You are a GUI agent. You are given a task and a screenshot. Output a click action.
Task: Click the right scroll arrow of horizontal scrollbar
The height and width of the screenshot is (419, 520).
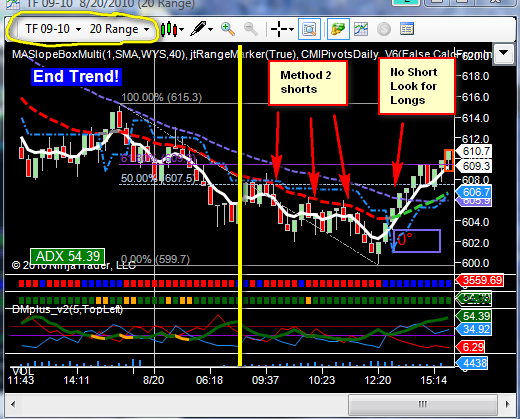click(x=507, y=405)
